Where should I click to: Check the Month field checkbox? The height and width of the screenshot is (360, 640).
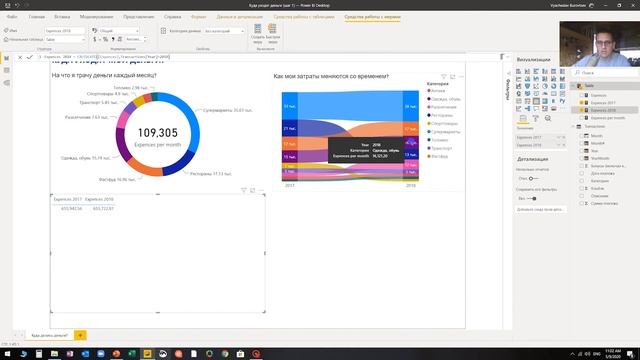[582, 136]
